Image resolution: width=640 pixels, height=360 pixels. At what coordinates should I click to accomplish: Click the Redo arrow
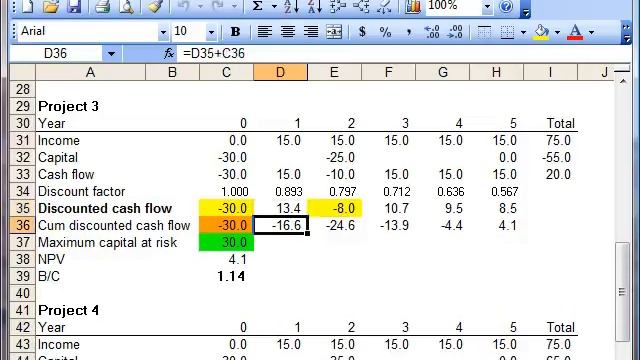(218, 6)
